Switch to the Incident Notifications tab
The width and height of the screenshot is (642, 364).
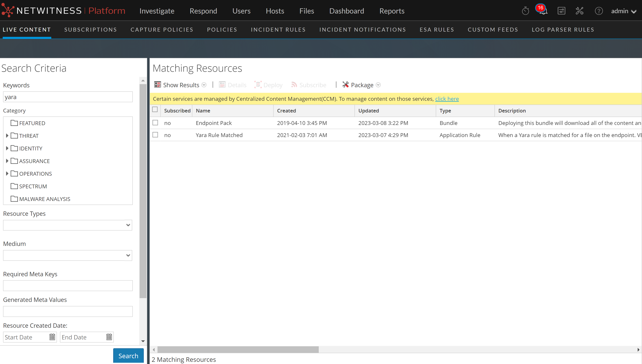coord(362,29)
